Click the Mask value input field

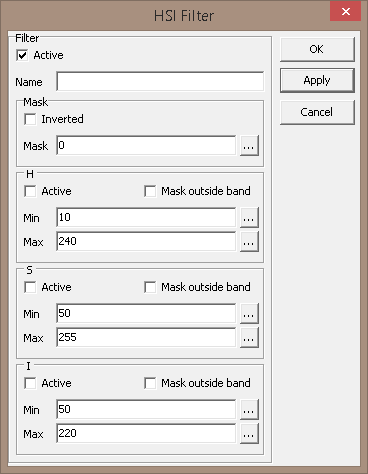(x=146, y=145)
